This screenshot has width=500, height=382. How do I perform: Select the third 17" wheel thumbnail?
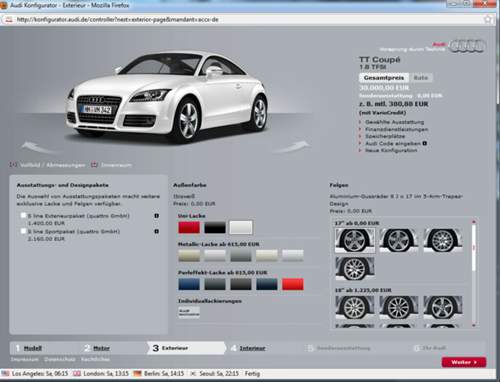click(x=443, y=241)
